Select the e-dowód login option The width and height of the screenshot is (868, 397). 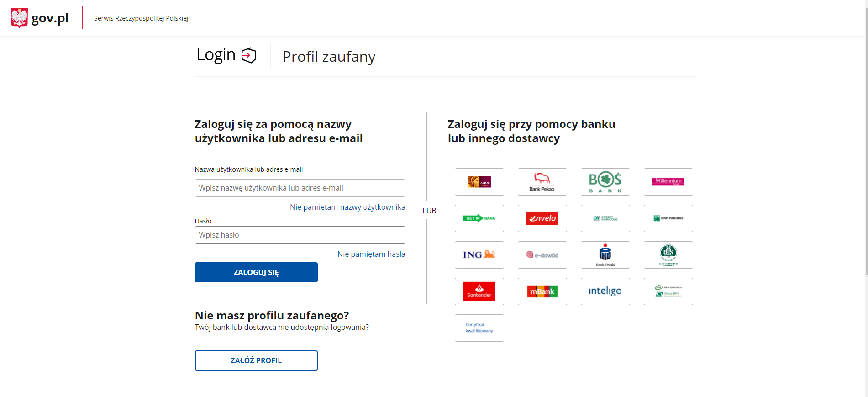(542, 255)
